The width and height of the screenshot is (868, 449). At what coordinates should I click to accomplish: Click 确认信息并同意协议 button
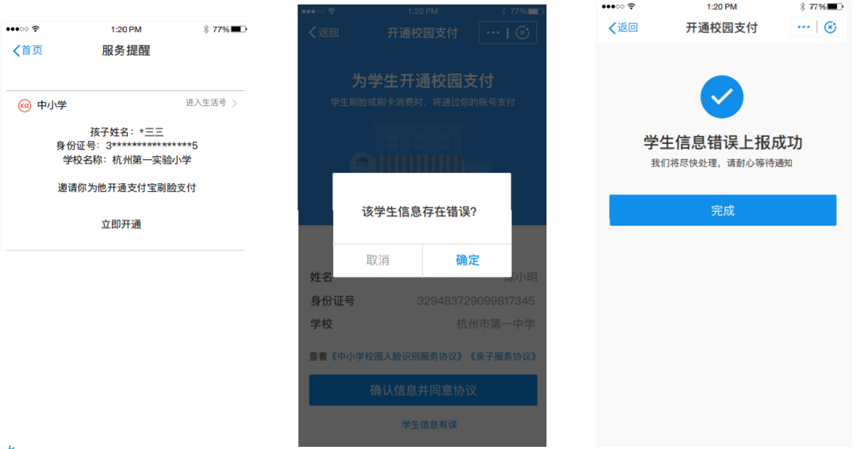click(423, 390)
